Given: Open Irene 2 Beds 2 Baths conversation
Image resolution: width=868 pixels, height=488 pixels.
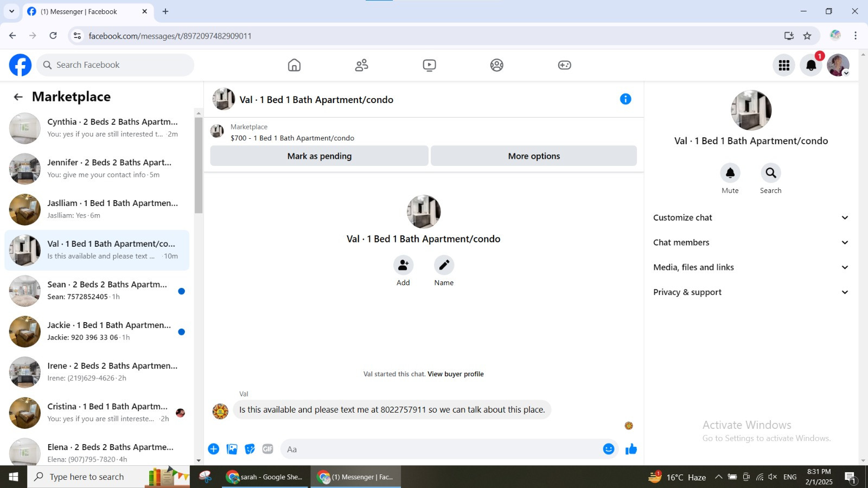Looking at the screenshot, I should coord(97,372).
